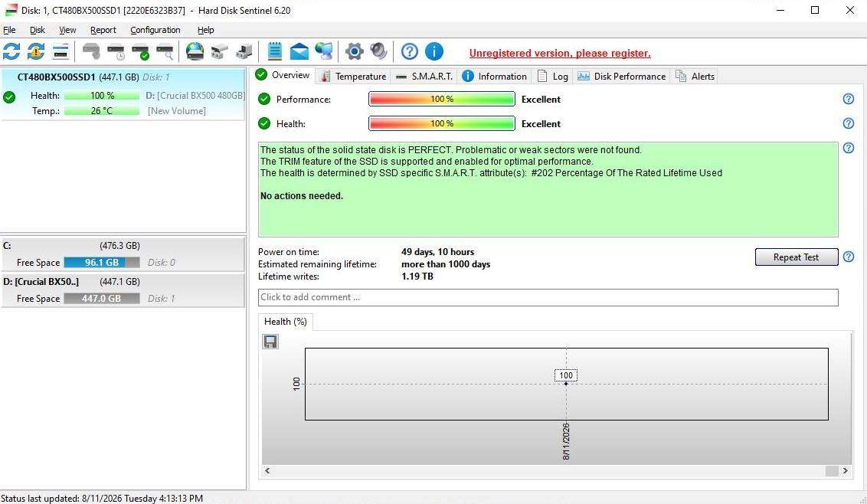Click the '[New Volume]' label in sidebar
The image size is (867, 504).
tap(176, 110)
